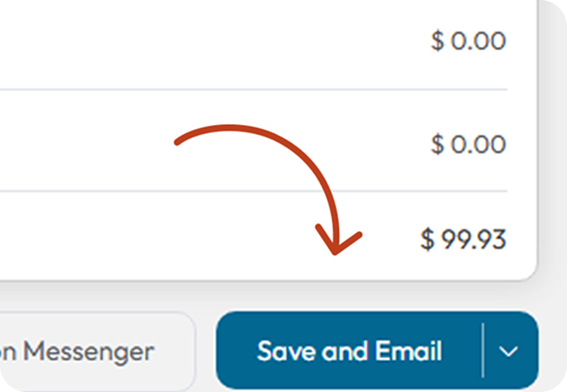Click the Save and Email button
567x392 pixels.
coord(349,351)
